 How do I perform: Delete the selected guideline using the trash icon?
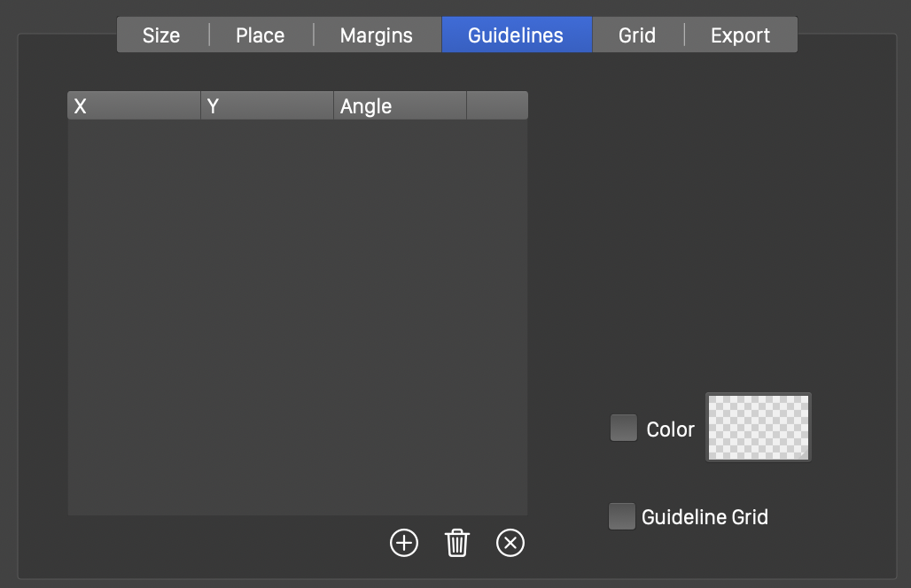(457, 543)
